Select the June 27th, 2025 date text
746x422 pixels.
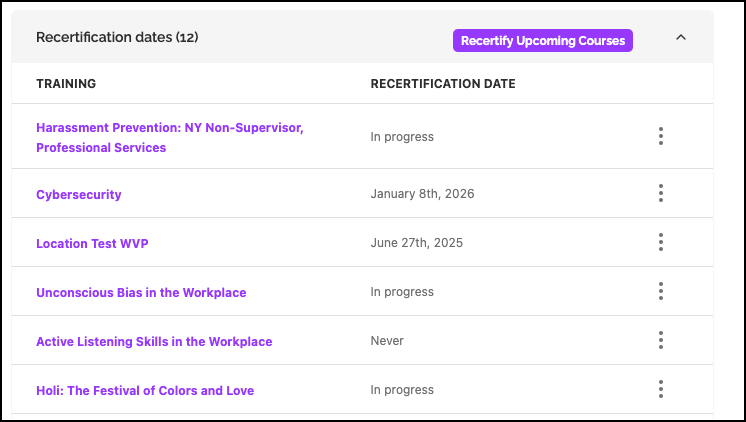tap(416, 243)
